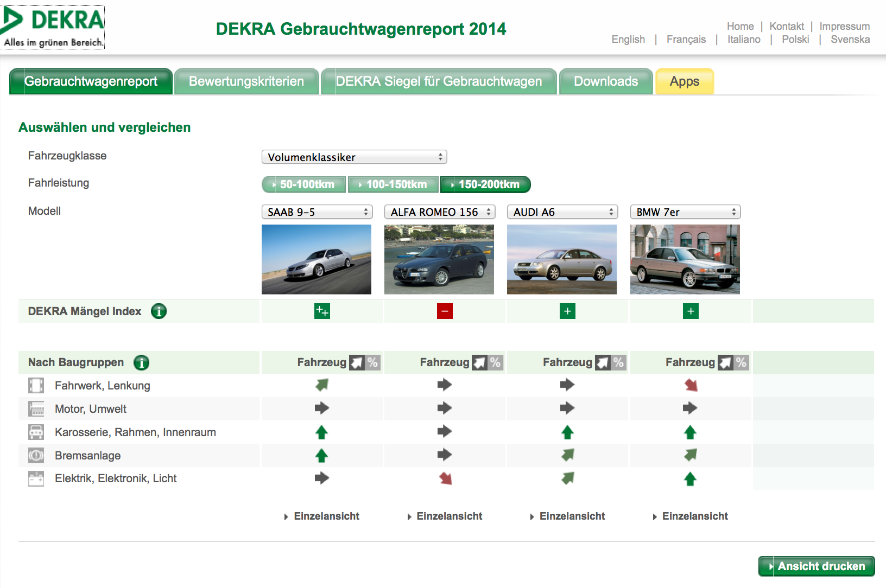Open the AUDI A6 model dropdown
This screenshot has height=588, width=886.
tap(563, 212)
